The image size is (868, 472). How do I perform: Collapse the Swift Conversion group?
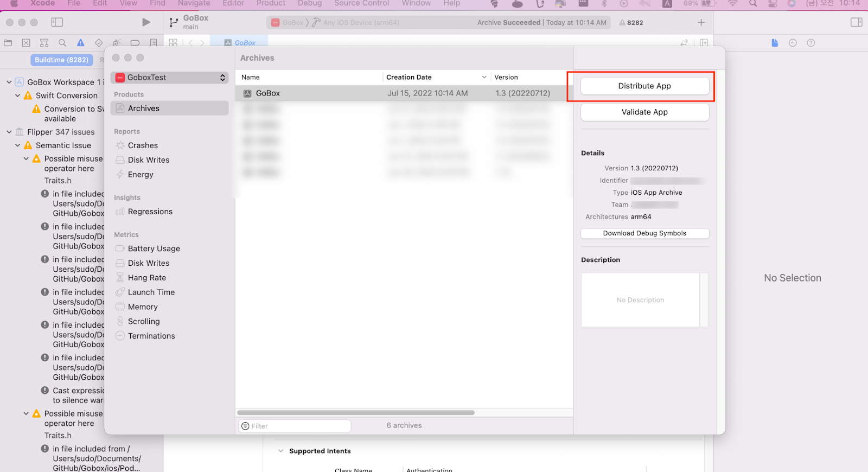(18, 95)
